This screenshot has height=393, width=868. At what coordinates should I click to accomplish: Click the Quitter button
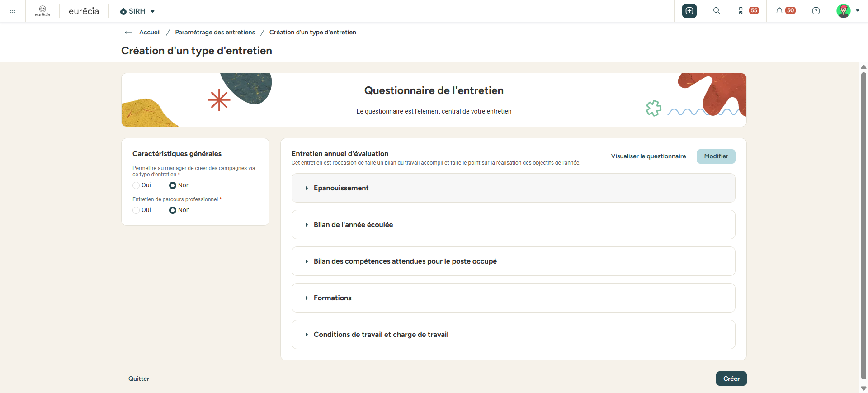(139, 379)
